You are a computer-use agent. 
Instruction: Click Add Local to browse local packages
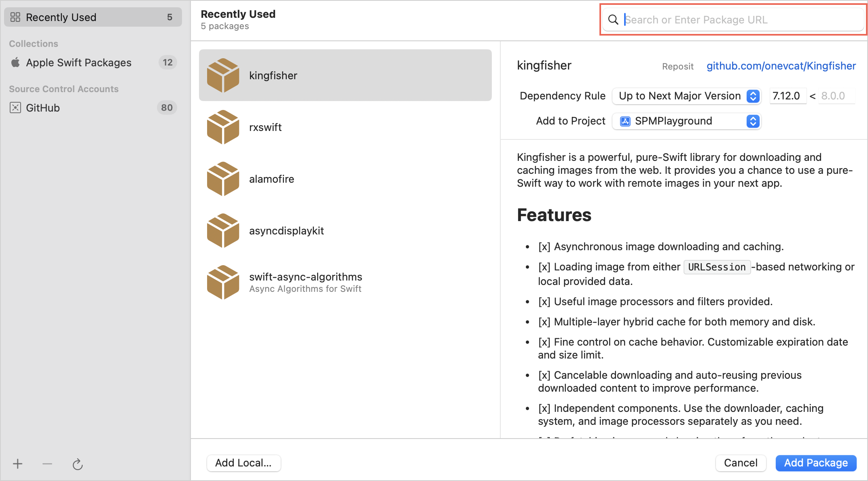pyautogui.click(x=243, y=463)
